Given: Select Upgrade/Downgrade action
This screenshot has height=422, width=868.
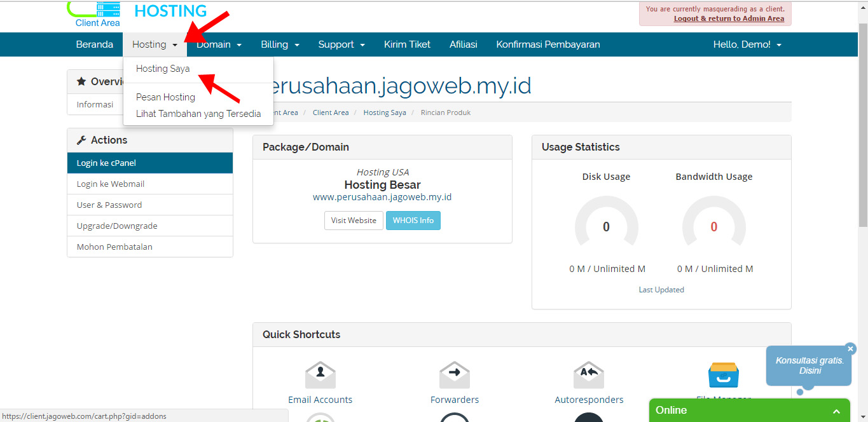Looking at the screenshot, I should (150, 226).
